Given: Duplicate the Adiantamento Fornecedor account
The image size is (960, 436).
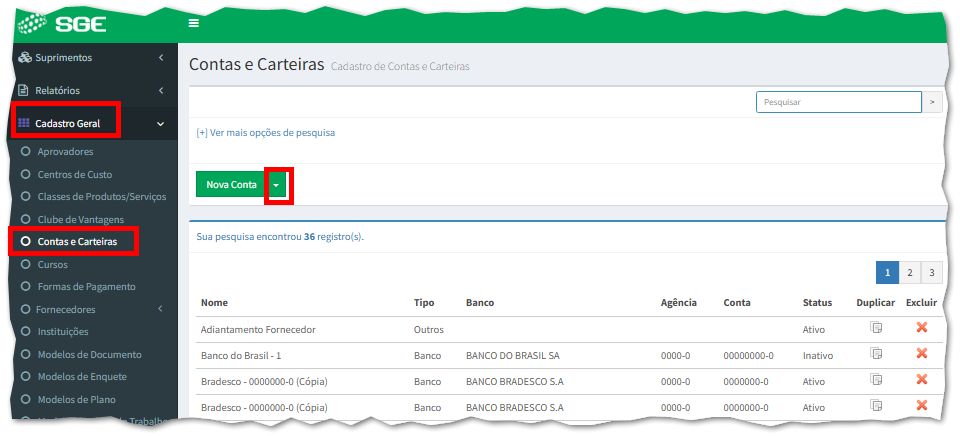Looking at the screenshot, I should [876, 328].
